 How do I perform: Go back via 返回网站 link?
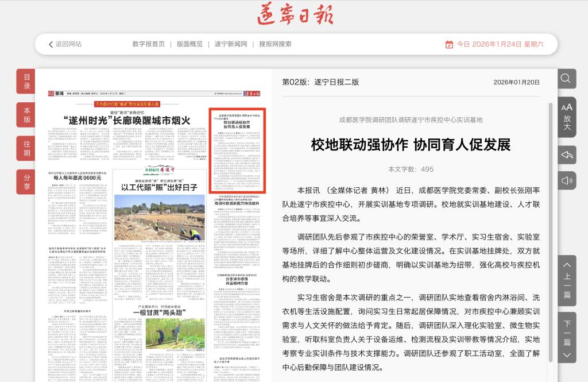(65, 44)
